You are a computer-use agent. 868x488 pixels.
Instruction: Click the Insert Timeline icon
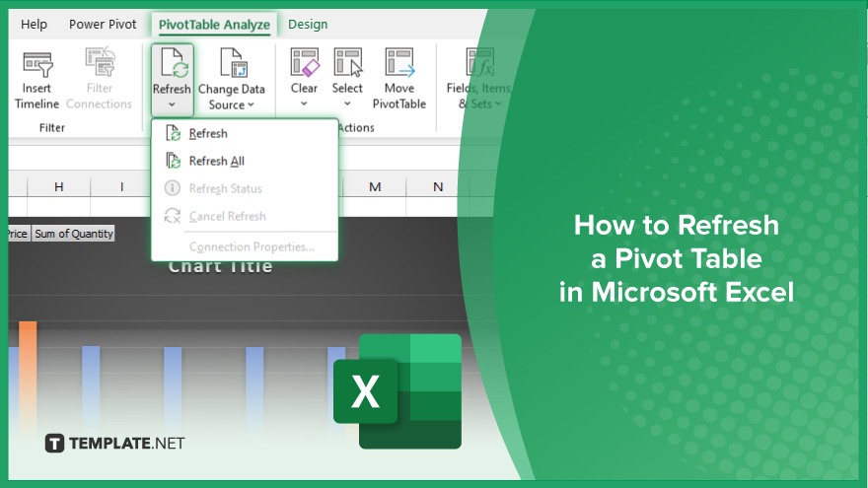point(37,64)
